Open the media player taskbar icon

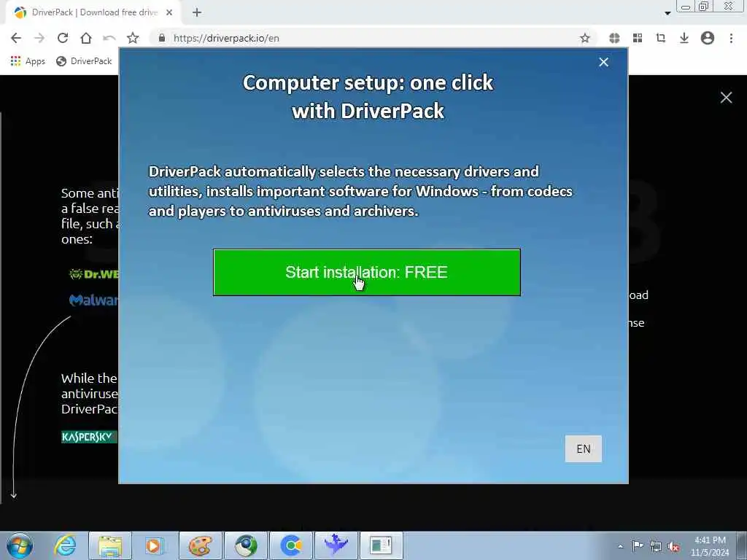pos(155,545)
